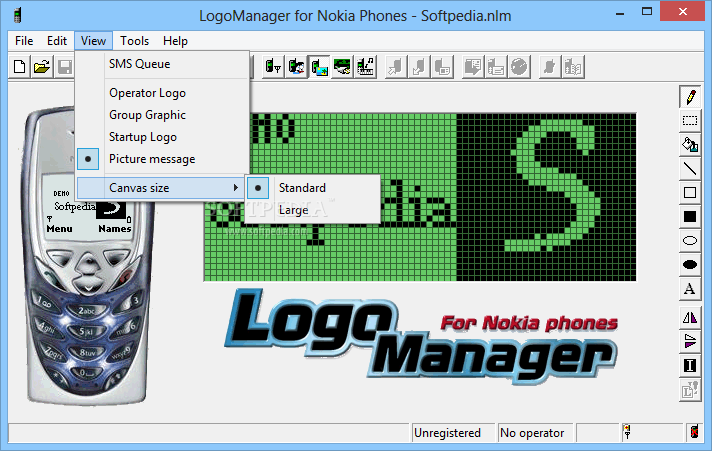This screenshot has width=712, height=451.
Task: Click the phone's Names soft key label
Action: click(115, 228)
